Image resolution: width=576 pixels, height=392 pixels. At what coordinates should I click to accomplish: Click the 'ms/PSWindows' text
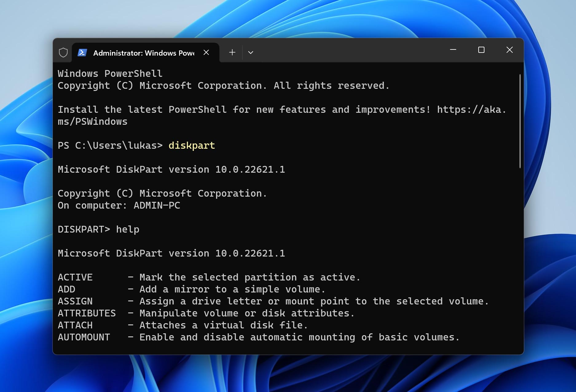(x=92, y=121)
